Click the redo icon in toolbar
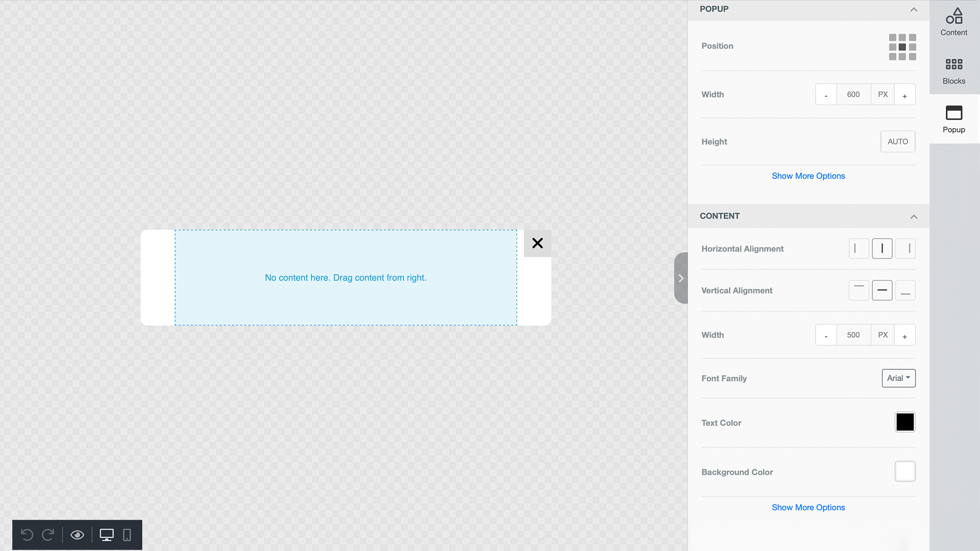The image size is (980, 551). click(48, 534)
